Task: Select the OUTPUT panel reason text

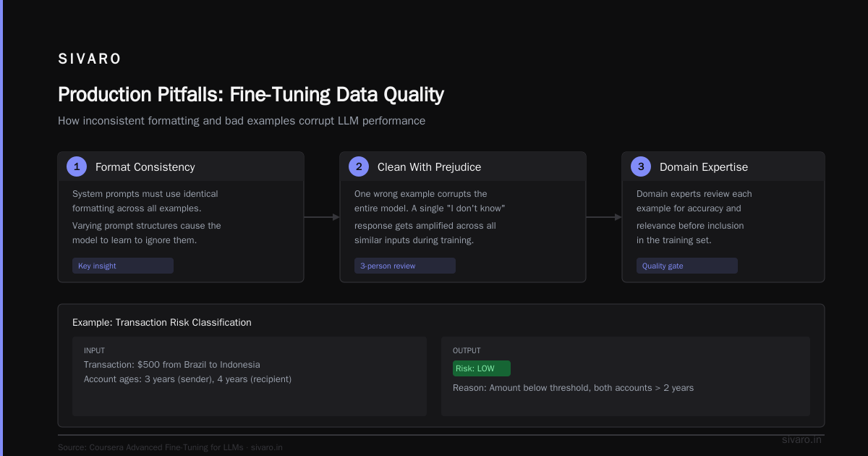Action: point(573,388)
